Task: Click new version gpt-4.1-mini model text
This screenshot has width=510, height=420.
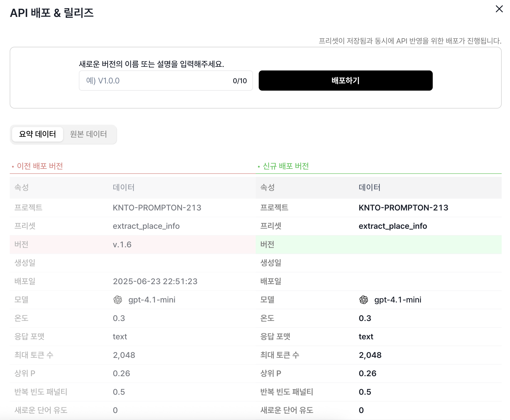Action: [x=398, y=300]
